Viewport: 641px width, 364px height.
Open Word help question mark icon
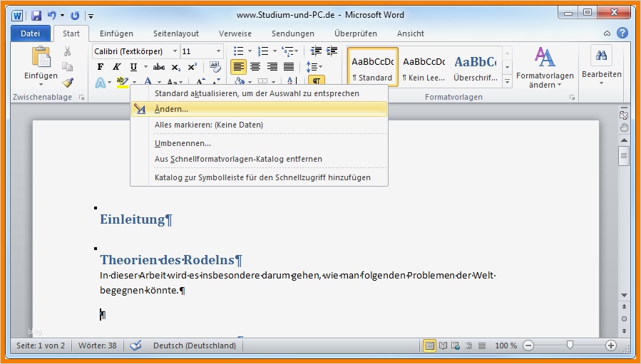point(622,33)
